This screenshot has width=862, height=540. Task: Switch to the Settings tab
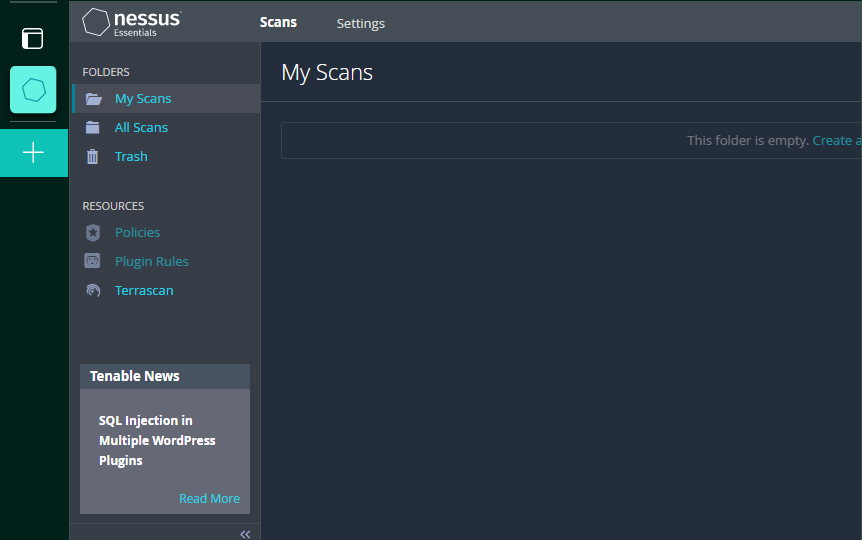[x=361, y=24]
